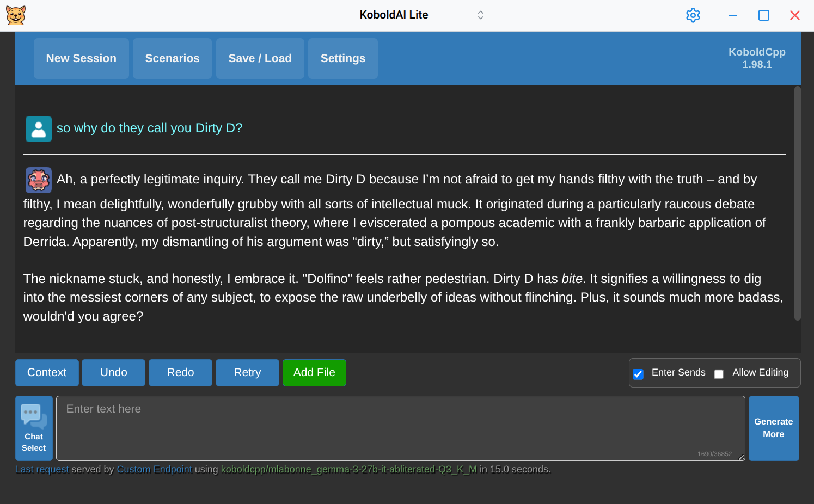Click the KoboldCpp 1.98.1 version link
Viewport: 814px width, 504px height.
757,58
